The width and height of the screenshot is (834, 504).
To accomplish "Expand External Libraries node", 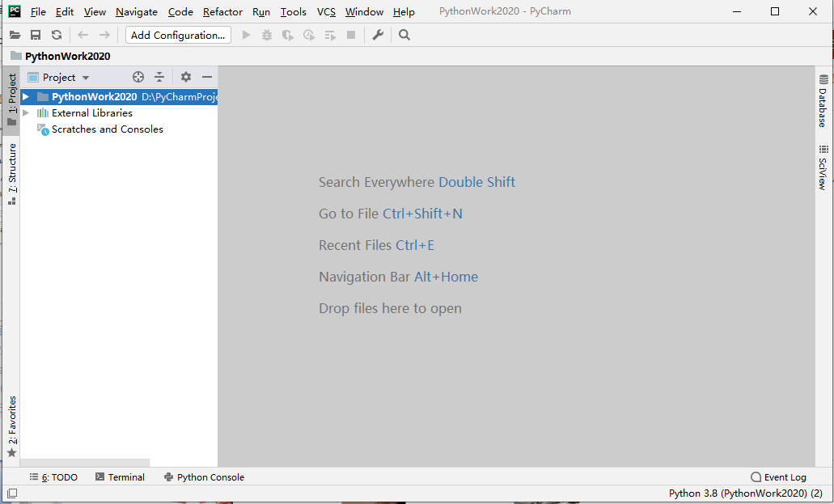I will pyautogui.click(x=26, y=112).
